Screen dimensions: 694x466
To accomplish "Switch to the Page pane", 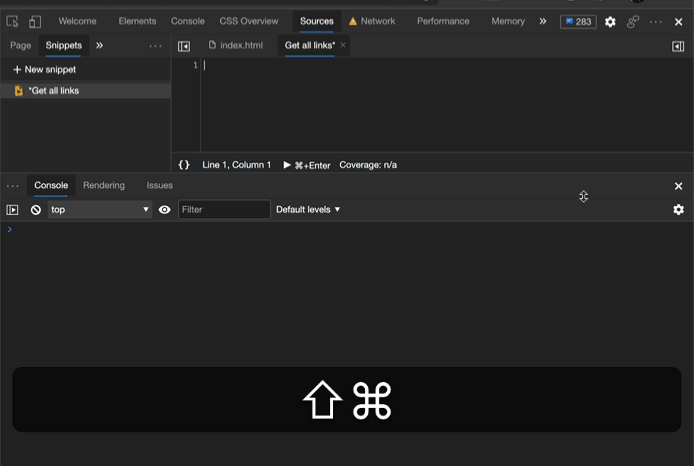I will 20,45.
